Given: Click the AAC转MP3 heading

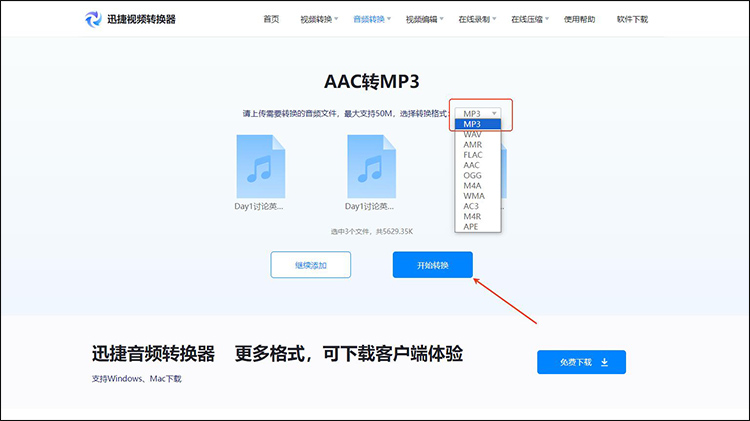Looking at the screenshot, I should pos(372,81).
